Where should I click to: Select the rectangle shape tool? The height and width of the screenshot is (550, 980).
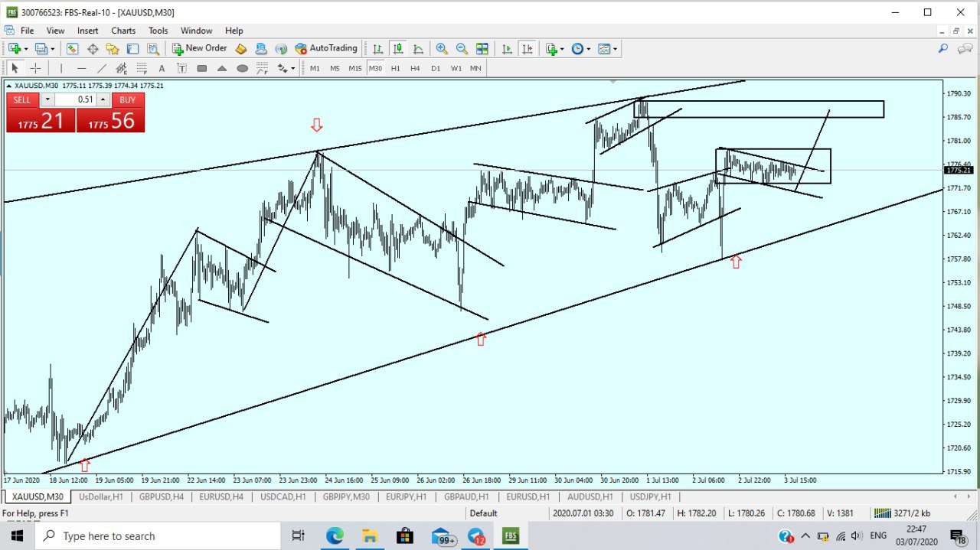pyautogui.click(x=202, y=69)
